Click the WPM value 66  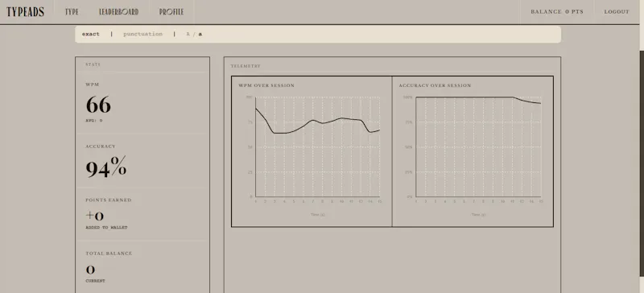(x=98, y=105)
